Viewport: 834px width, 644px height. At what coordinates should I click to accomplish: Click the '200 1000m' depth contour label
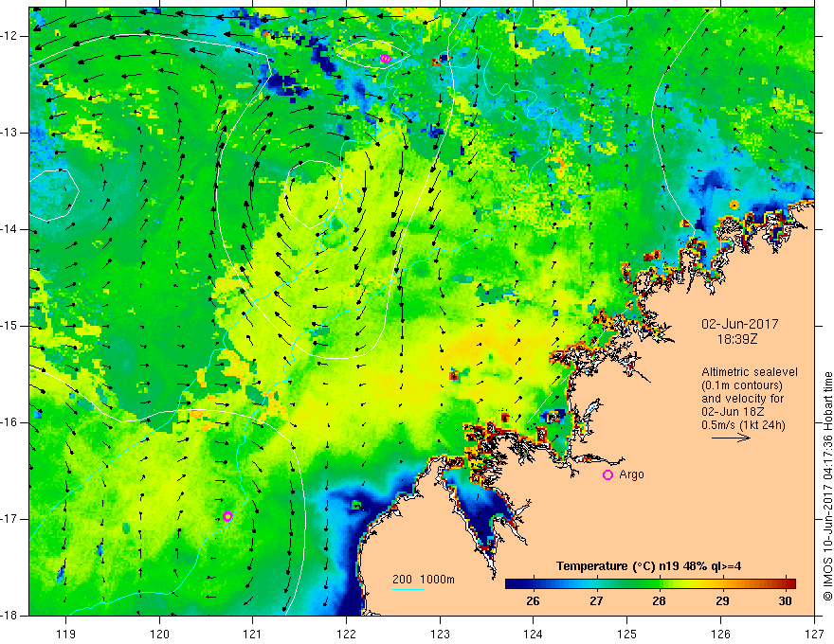coord(424,580)
